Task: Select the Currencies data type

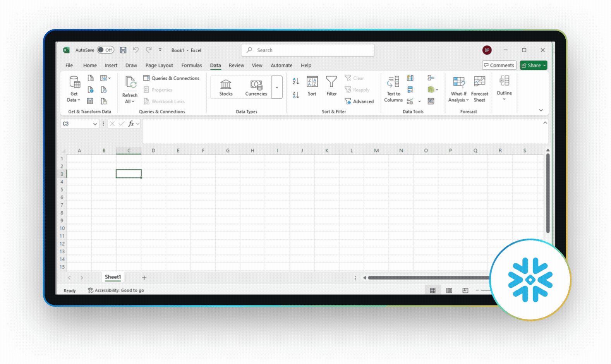Action: point(256,88)
